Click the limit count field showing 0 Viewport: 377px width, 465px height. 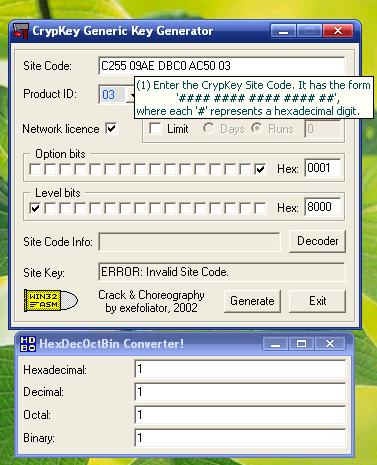click(323, 129)
